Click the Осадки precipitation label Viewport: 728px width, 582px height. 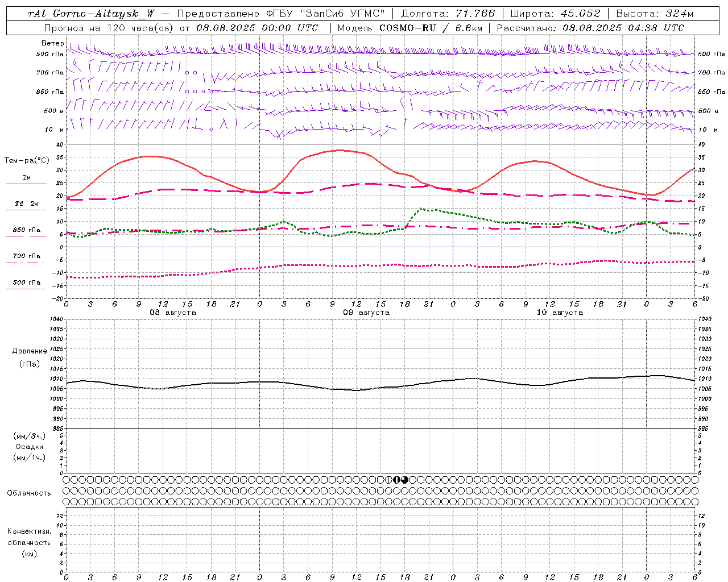pos(30,447)
